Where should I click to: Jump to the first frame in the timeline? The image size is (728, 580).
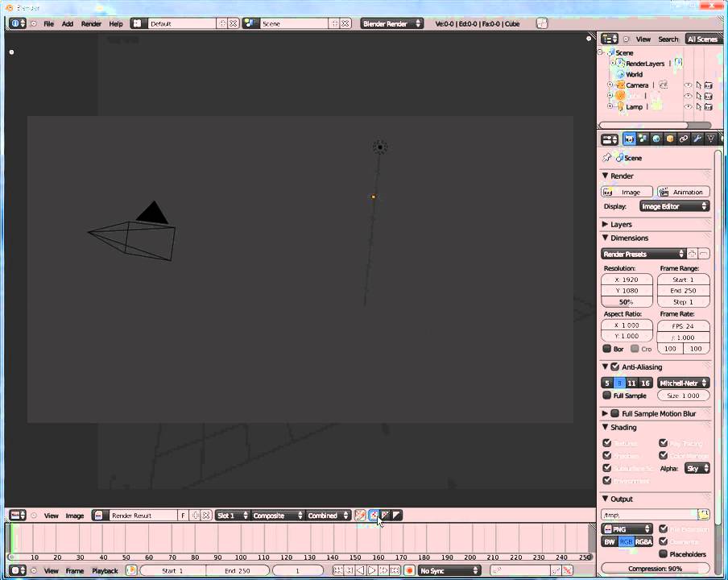pyautogui.click(x=338, y=570)
